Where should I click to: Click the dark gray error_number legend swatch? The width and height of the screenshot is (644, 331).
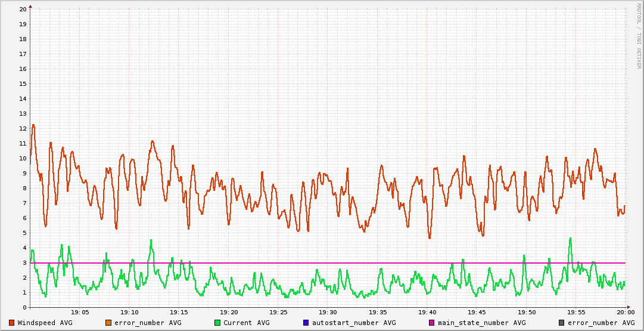click(561, 323)
